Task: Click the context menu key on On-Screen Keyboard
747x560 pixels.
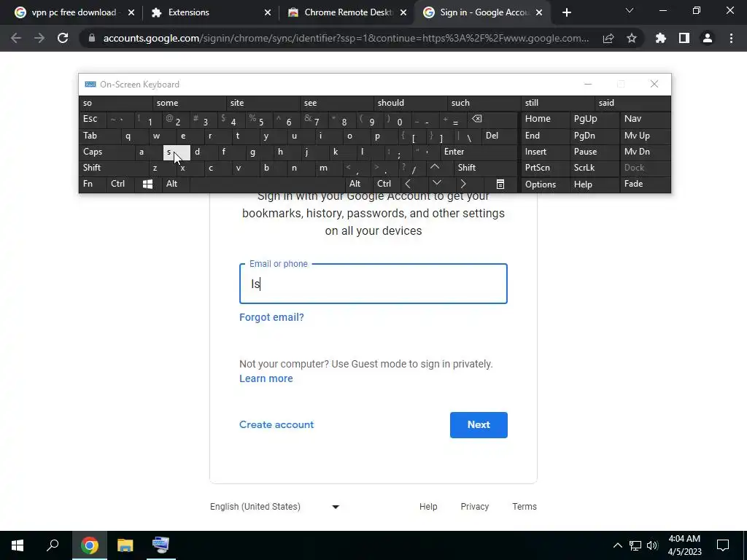Action: tap(500, 184)
